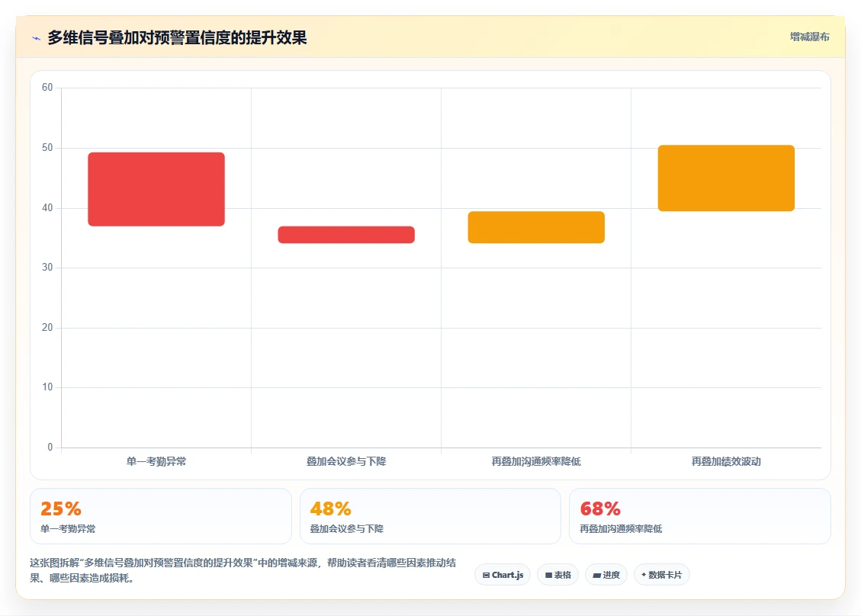Click the y-axis value 50

point(47,148)
